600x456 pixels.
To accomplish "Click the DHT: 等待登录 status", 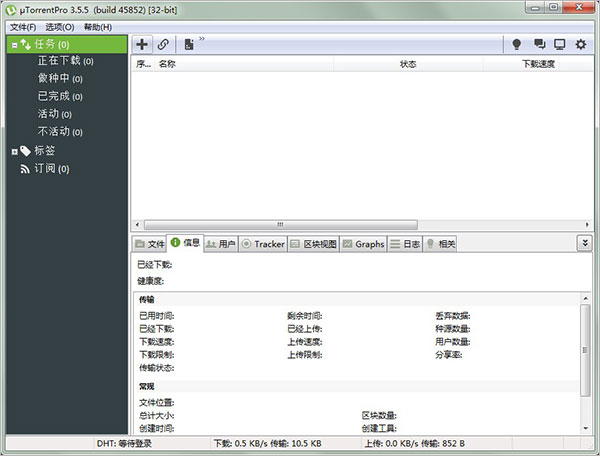I will click(124, 443).
